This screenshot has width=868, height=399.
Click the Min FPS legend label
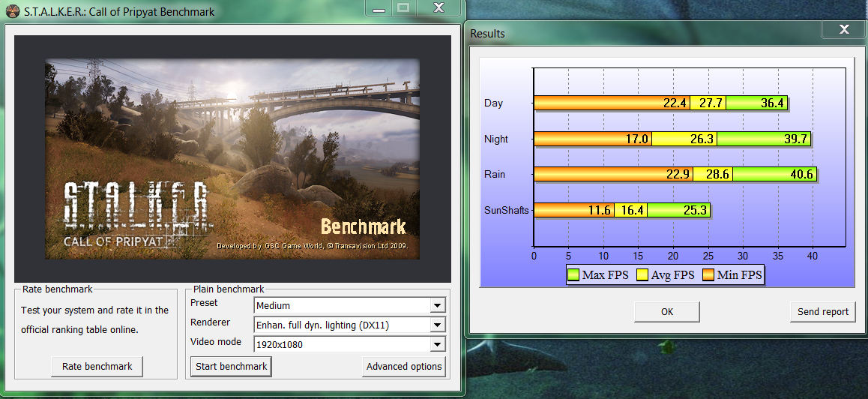click(x=739, y=274)
